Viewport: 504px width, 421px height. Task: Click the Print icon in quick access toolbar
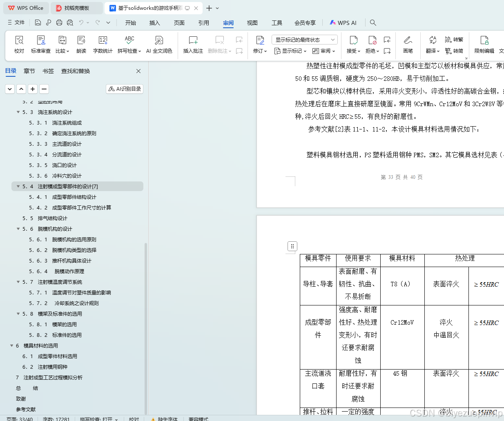point(59,22)
